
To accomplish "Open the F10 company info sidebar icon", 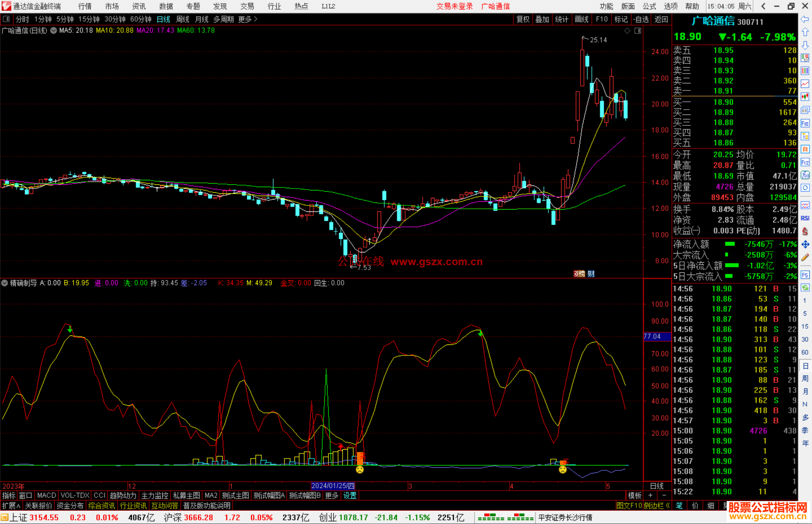I will coord(805,123).
